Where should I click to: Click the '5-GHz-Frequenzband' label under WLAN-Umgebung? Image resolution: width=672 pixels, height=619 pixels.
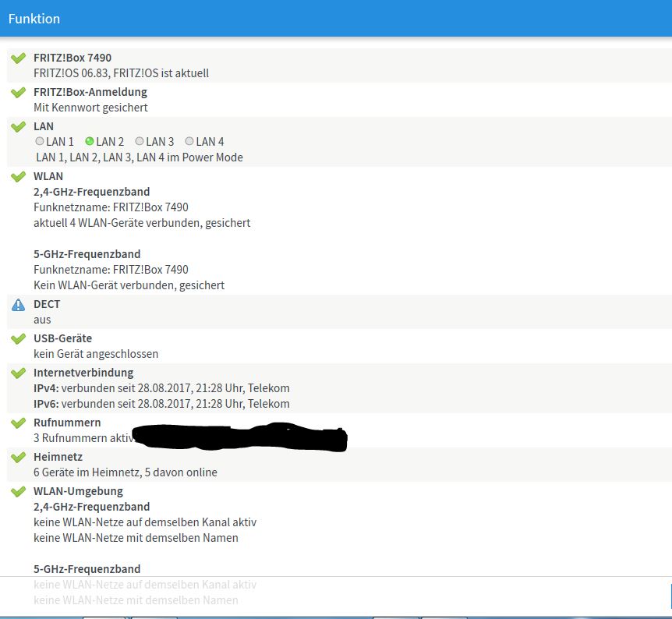point(87,569)
